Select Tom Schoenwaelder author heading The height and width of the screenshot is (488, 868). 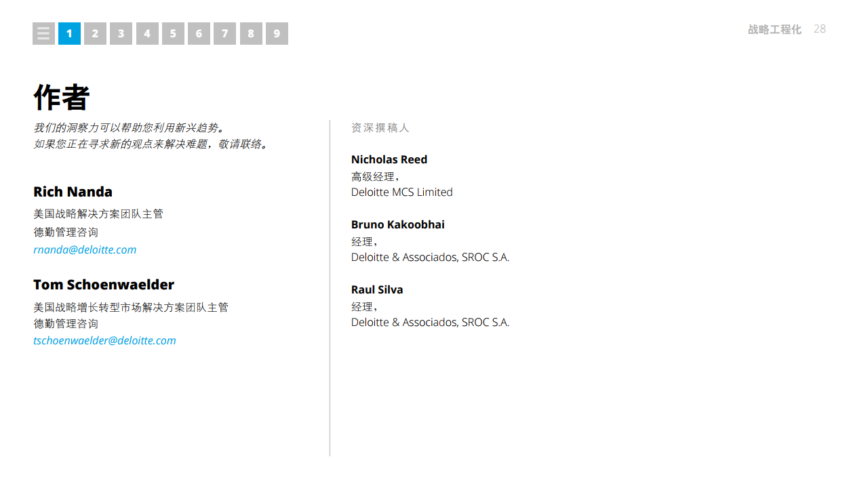coord(104,285)
